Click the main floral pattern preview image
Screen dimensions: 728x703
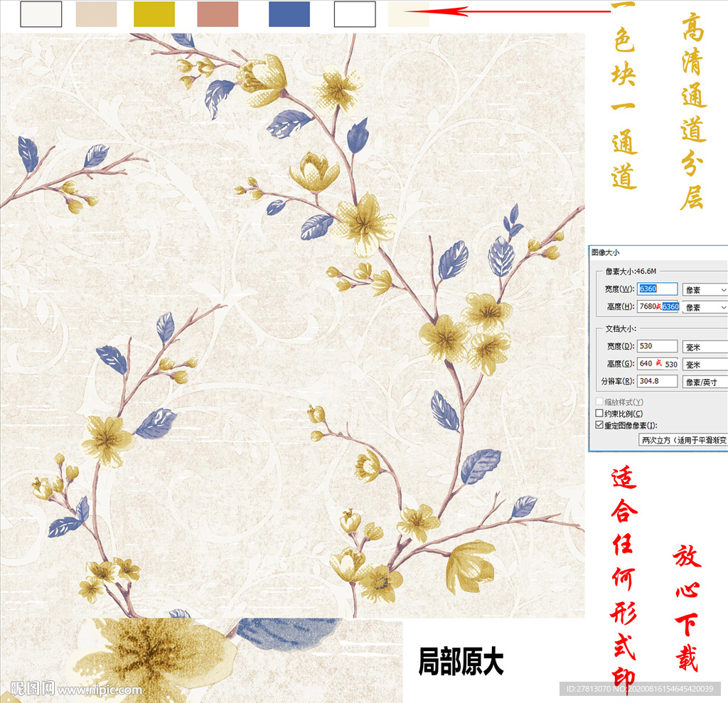[292, 326]
